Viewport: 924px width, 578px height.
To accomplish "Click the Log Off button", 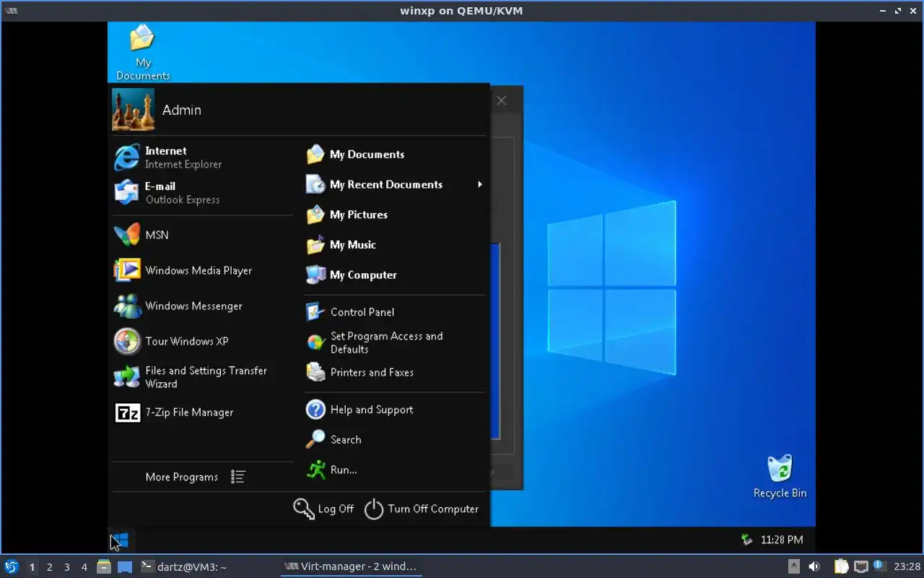I will pos(323,509).
